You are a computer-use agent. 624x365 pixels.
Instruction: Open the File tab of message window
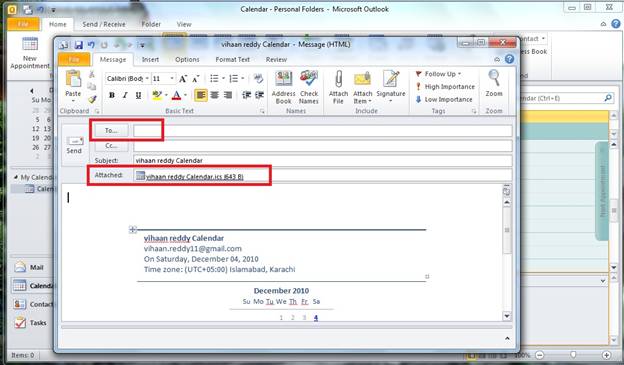(x=74, y=59)
